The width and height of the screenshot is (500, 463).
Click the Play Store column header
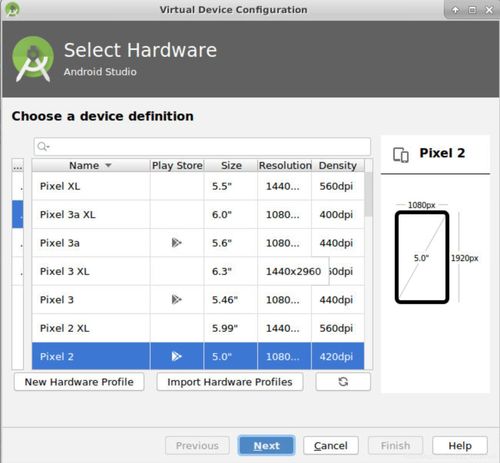click(177, 165)
